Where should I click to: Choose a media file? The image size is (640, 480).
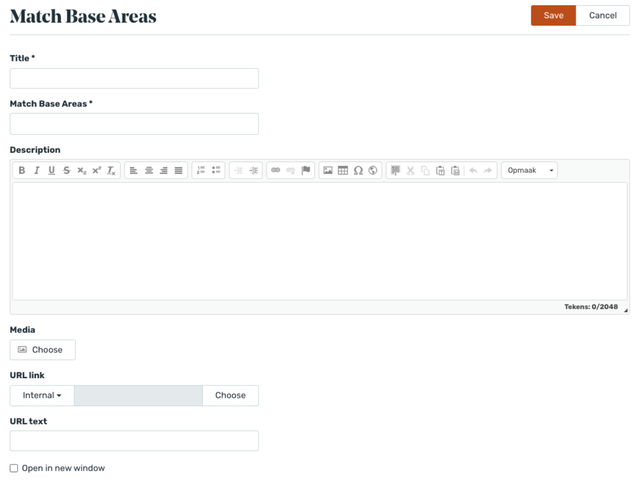(x=42, y=350)
